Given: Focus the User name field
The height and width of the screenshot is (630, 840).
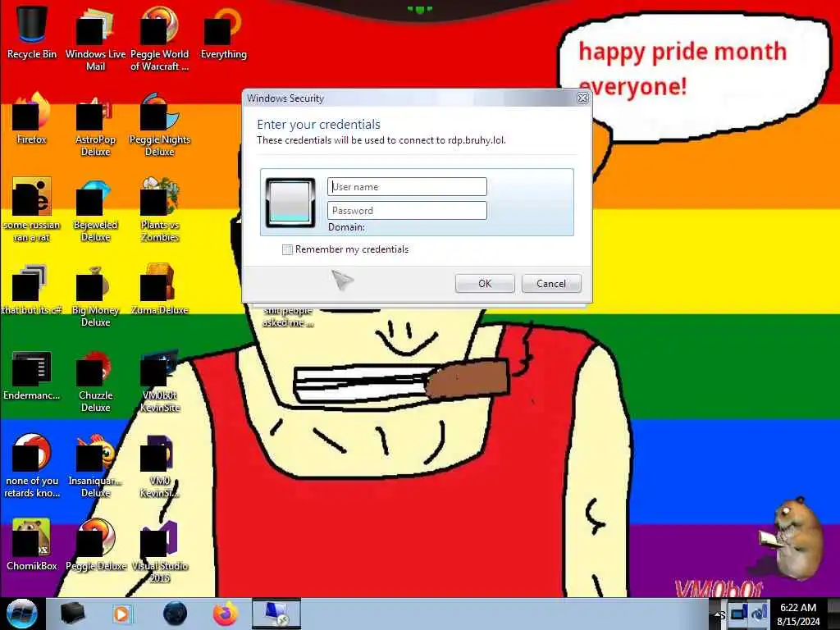Looking at the screenshot, I should pyautogui.click(x=407, y=186).
